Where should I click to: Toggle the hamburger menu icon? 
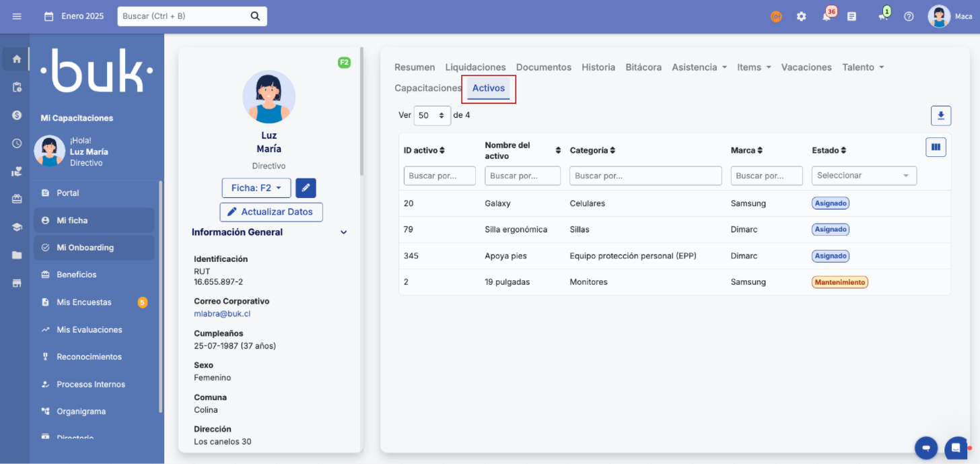click(x=17, y=16)
